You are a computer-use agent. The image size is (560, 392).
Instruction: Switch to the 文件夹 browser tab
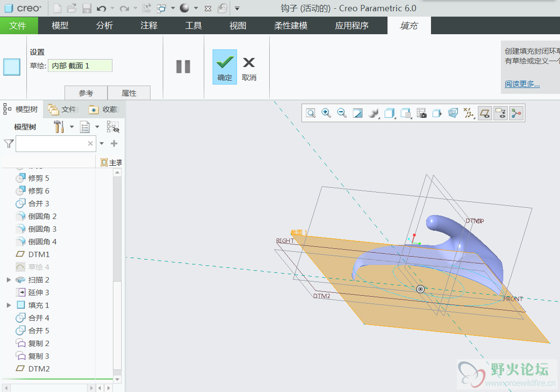(x=64, y=109)
